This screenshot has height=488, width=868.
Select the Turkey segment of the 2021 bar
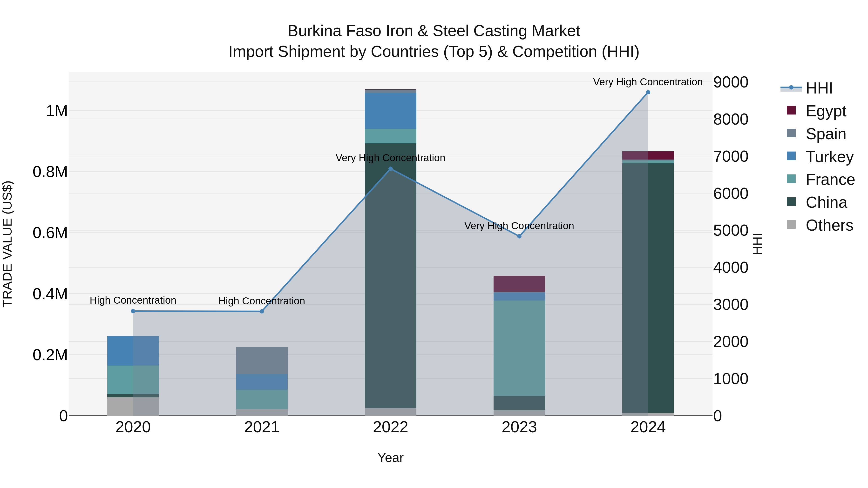click(262, 382)
